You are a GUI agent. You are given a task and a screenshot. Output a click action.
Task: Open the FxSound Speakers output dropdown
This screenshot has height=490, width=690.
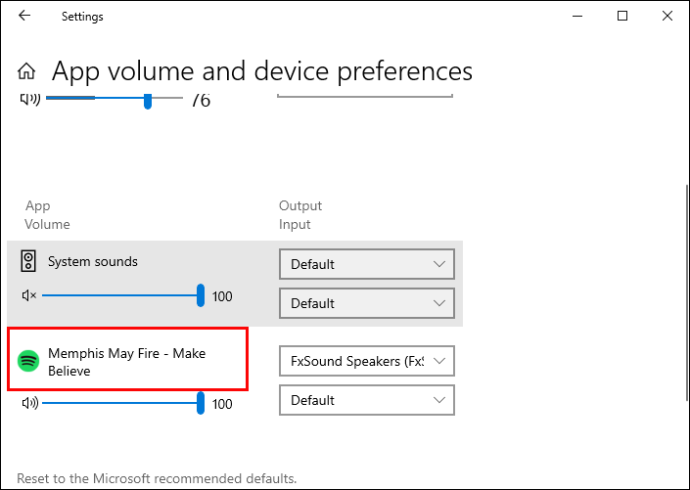pyautogui.click(x=367, y=361)
